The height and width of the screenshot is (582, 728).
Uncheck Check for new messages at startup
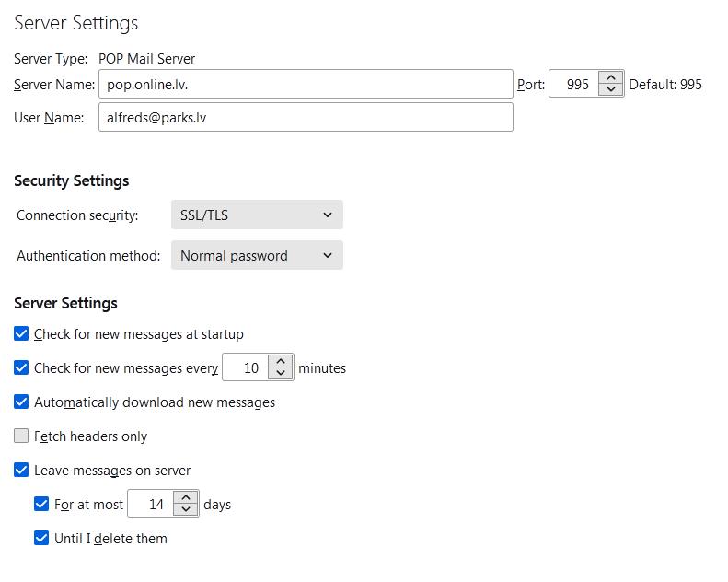pos(21,333)
